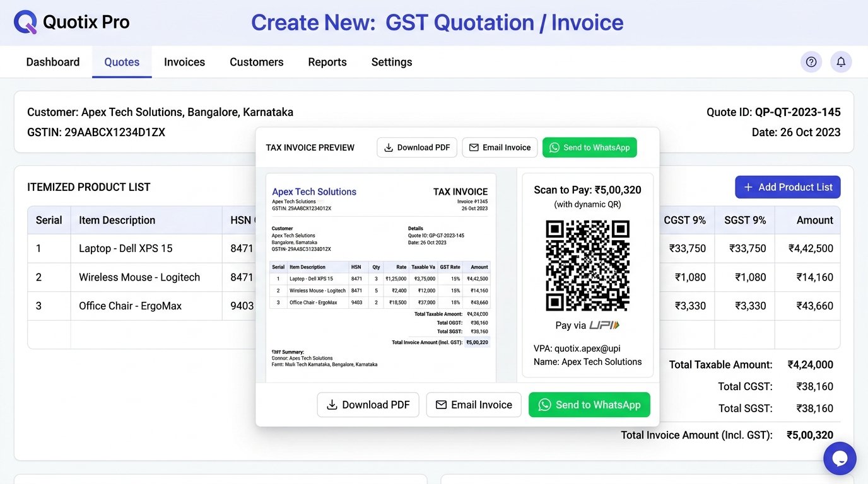This screenshot has height=484, width=868.
Task: Click the bottom Email Invoice button
Action: point(474,405)
